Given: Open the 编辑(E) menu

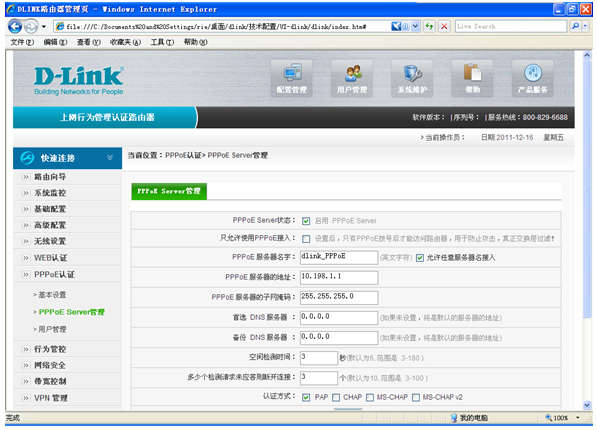Looking at the screenshot, I should 55,42.
